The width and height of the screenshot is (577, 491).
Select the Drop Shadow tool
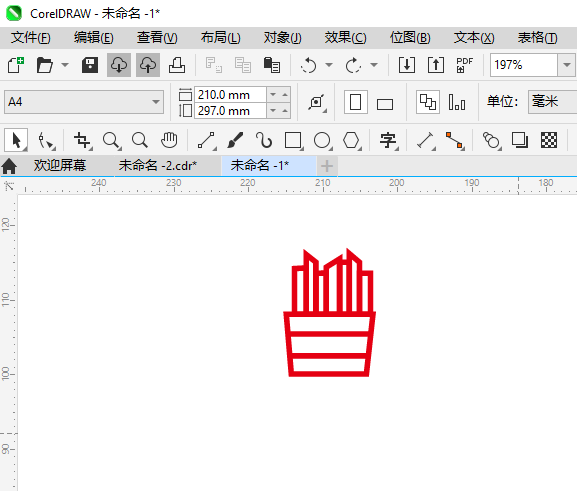coord(520,140)
